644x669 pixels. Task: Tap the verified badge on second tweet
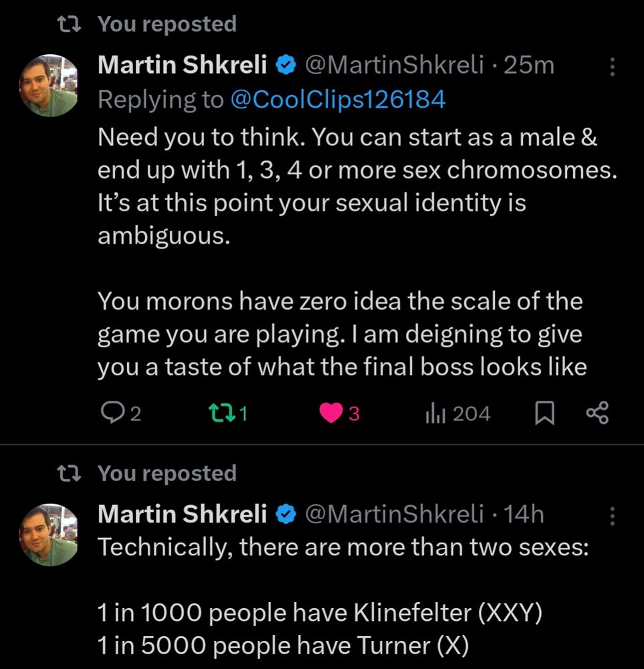(286, 514)
